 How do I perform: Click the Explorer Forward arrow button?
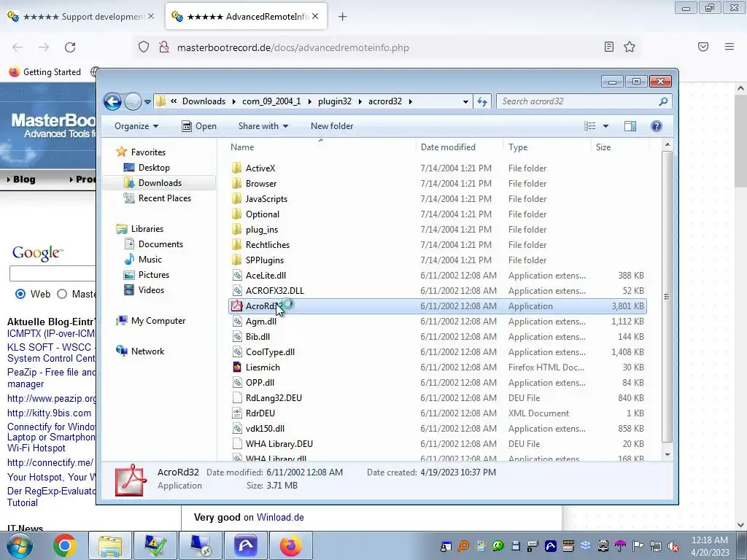(133, 101)
